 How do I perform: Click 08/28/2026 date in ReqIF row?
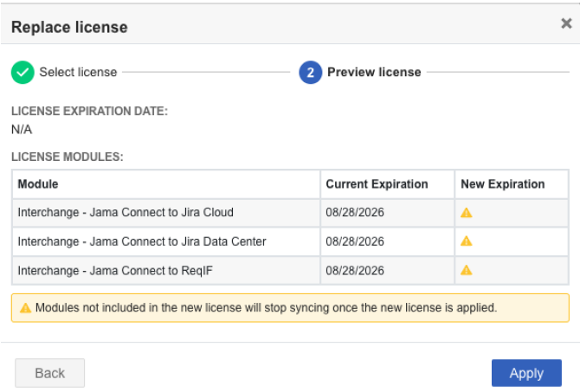point(355,271)
